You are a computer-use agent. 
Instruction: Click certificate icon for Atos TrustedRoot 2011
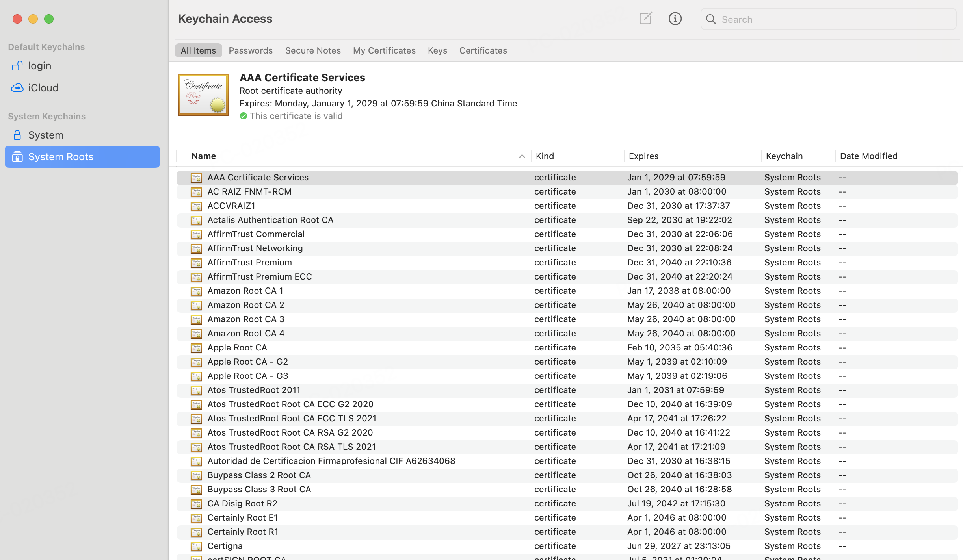tap(196, 390)
